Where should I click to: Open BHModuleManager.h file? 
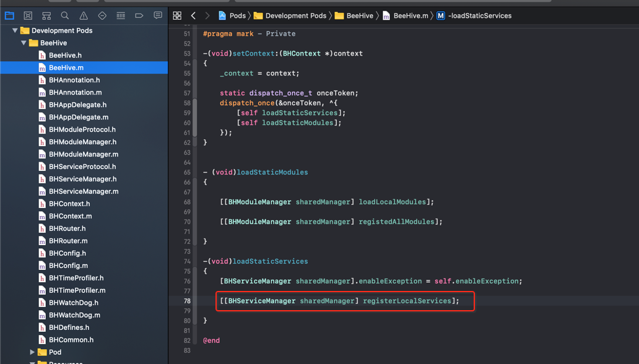click(84, 142)
